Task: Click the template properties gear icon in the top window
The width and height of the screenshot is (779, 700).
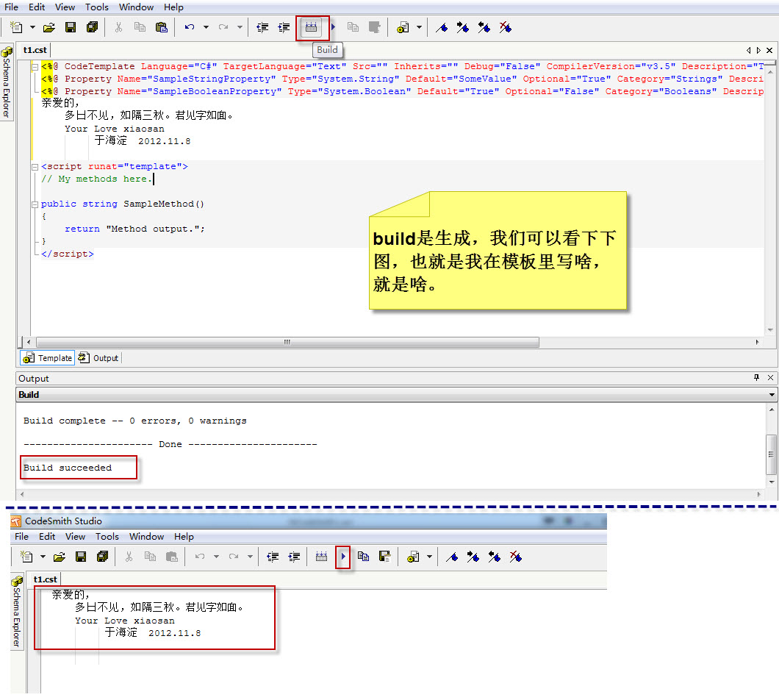Action: [403, 27]
